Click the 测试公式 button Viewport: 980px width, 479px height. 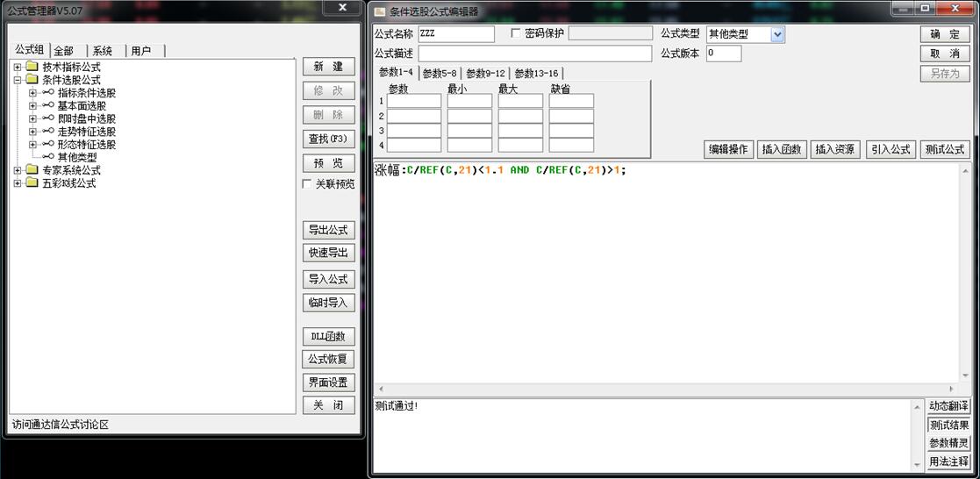coord(945,149)
